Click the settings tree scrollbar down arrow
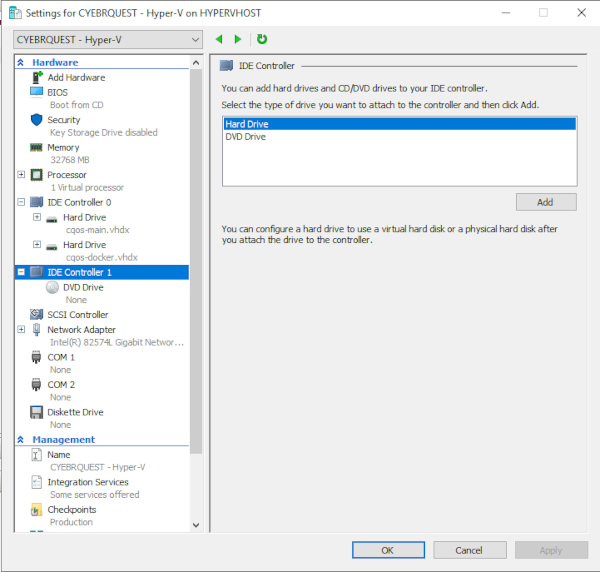Image resolution: width=600 pixels, height=572 pixels. click(x=196, y=524)
